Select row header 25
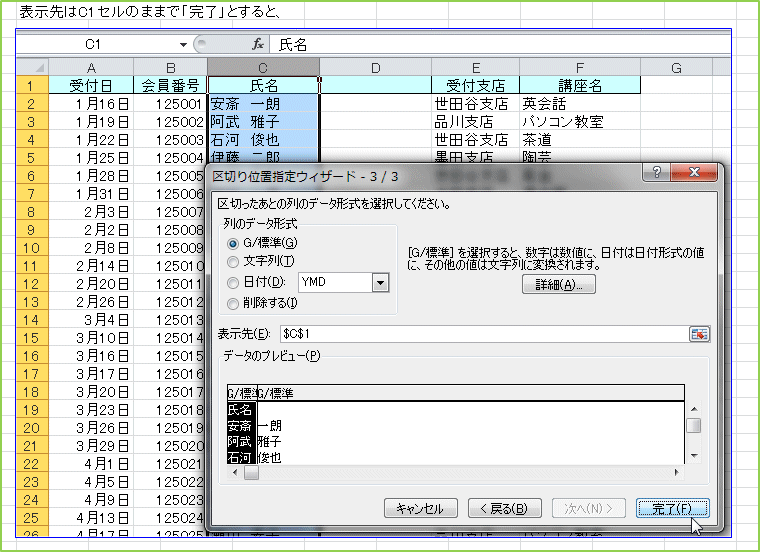The image size is (760, 552). [x=32, y=518]
